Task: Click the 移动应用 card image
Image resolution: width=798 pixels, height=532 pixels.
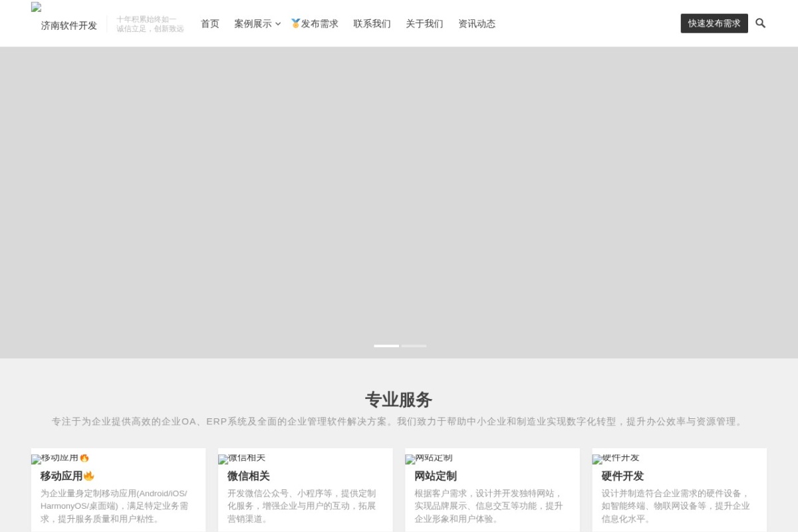Action: tap(60, 458)
